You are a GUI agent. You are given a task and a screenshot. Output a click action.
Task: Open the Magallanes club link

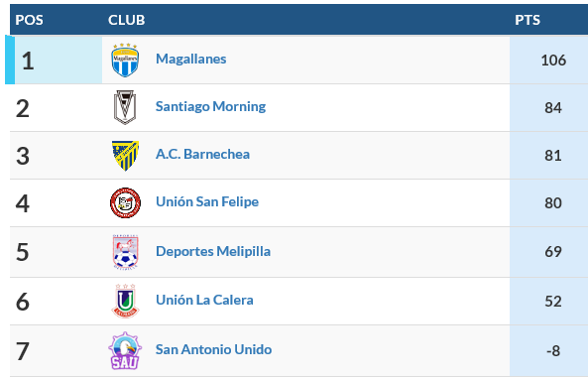(x=190, y=59)
